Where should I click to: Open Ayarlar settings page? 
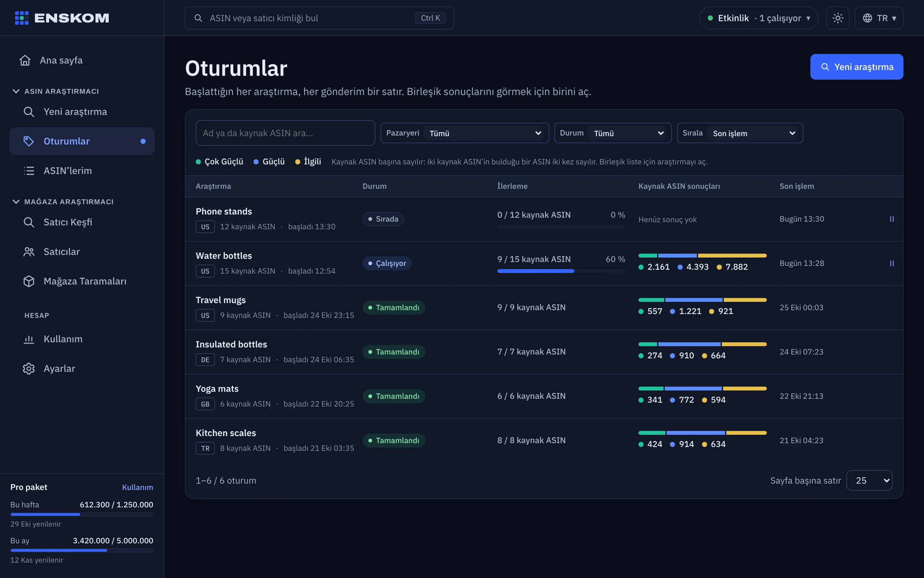[82, 369]
